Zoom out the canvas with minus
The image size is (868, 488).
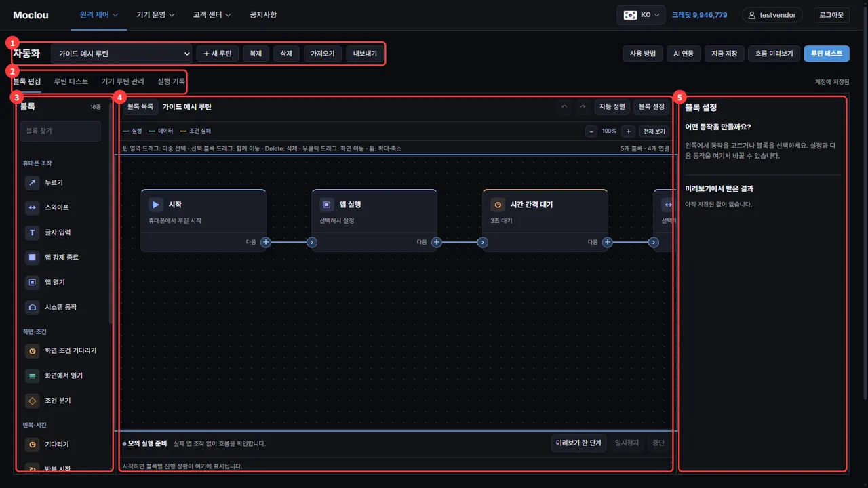(x=591, y=131)
